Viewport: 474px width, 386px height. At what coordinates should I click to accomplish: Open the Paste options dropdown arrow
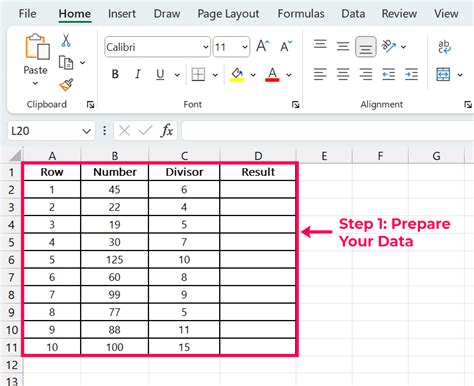tap(35, 83)
